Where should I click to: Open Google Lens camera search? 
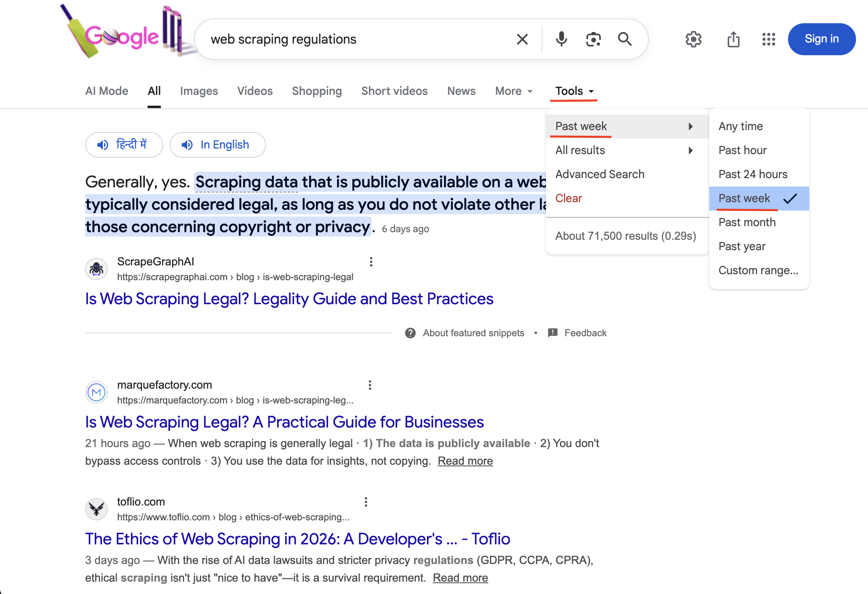[x=593, y=39]
